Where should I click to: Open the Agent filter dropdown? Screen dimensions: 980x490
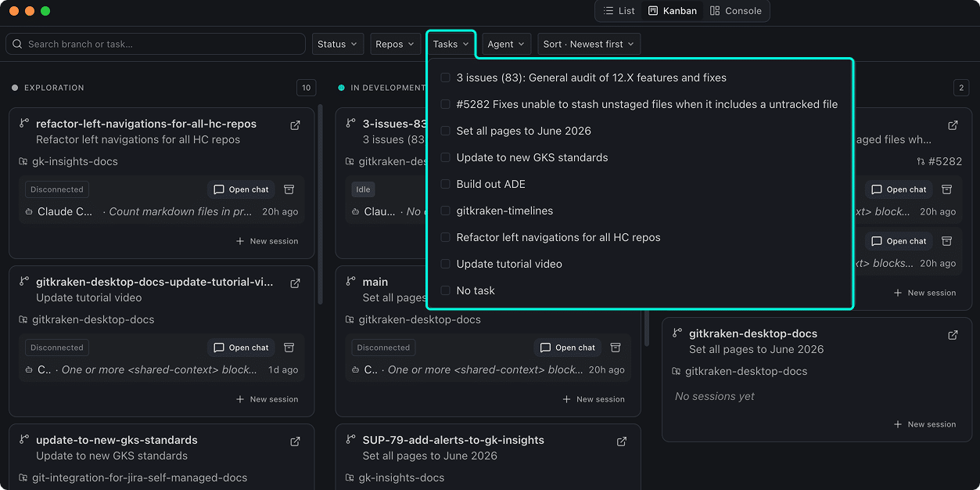tap(507, 44)
